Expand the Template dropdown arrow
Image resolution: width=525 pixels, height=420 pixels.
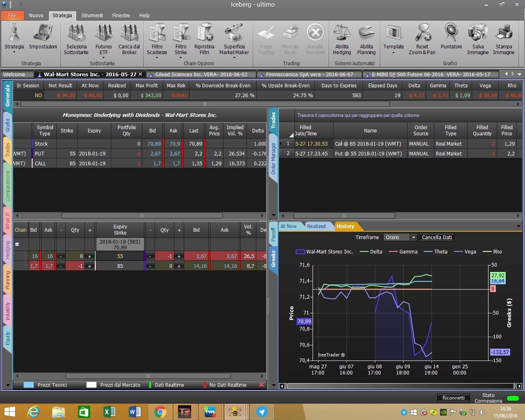tap(393, 52)
